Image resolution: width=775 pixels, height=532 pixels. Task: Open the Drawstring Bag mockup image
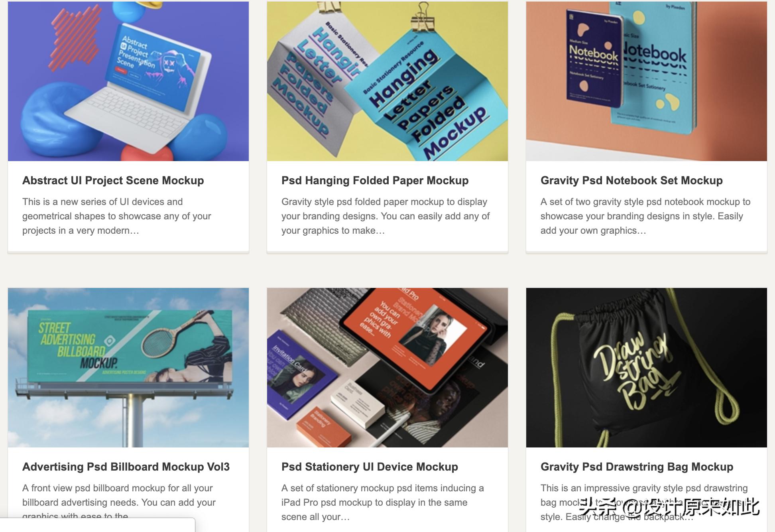(x=647, y=367)
